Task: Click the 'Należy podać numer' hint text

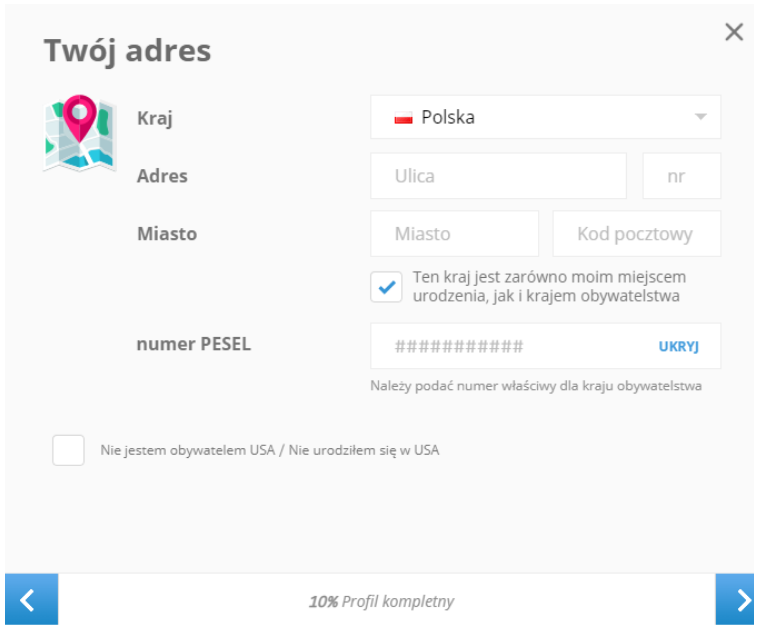Action: 535,386
